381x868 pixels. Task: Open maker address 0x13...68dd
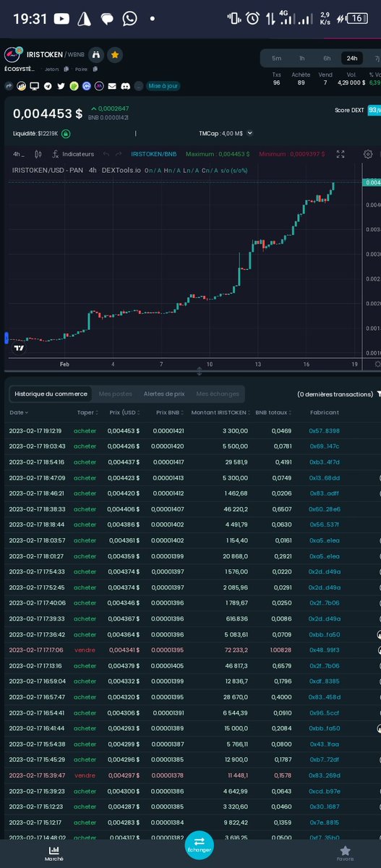pyautogui.click(x=324, y=478)
